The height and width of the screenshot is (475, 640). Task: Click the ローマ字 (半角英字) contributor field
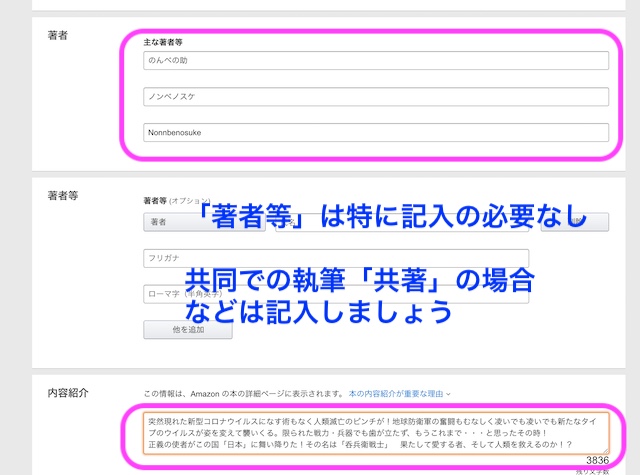tap(336, 294)
